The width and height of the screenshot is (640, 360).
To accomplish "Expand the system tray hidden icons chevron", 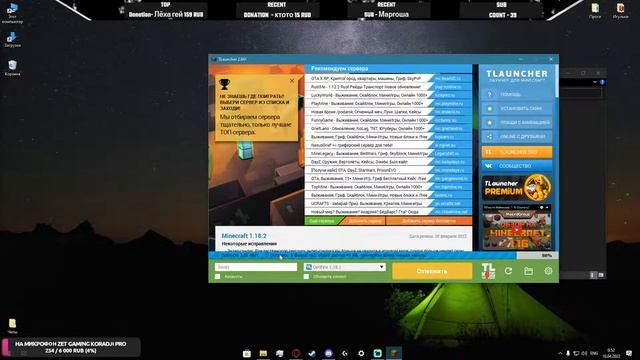I will tap(560, 353).
